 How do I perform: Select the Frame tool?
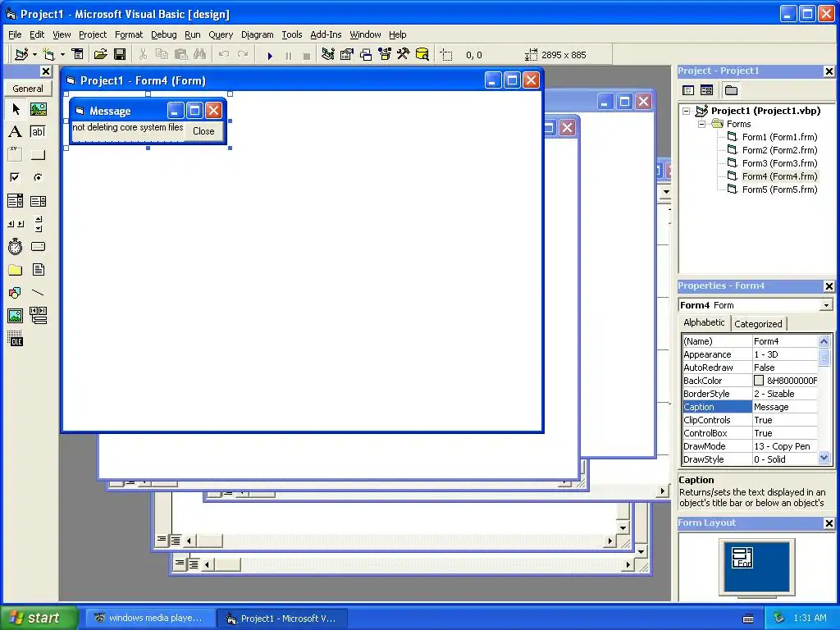point(16,155)
